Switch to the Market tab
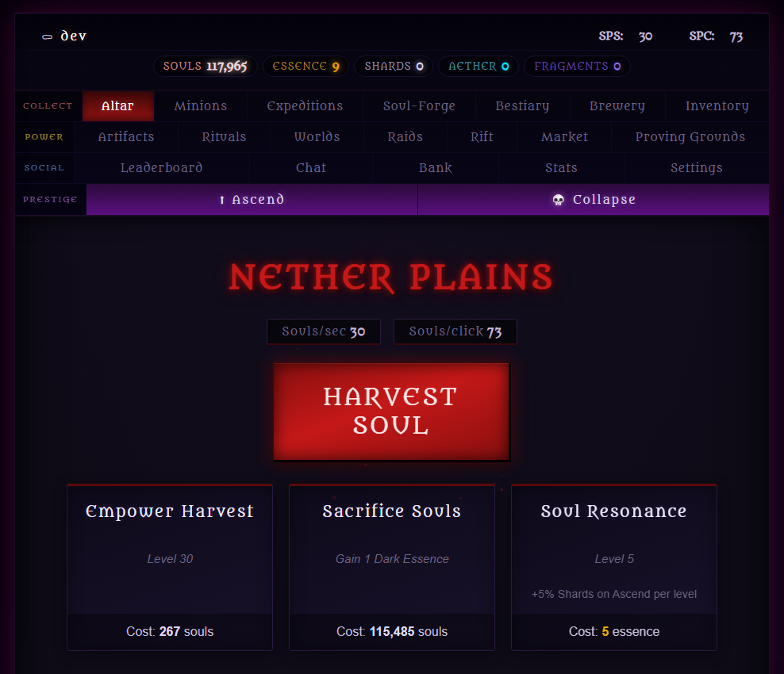 [x=563, y=136]
